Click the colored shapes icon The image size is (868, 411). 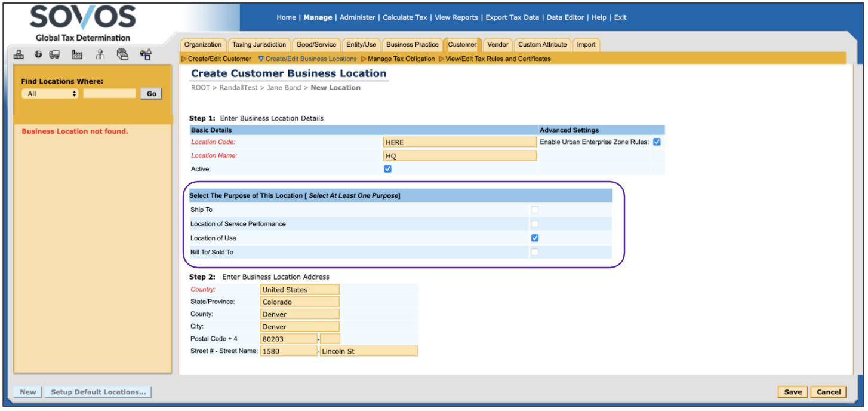146,55
